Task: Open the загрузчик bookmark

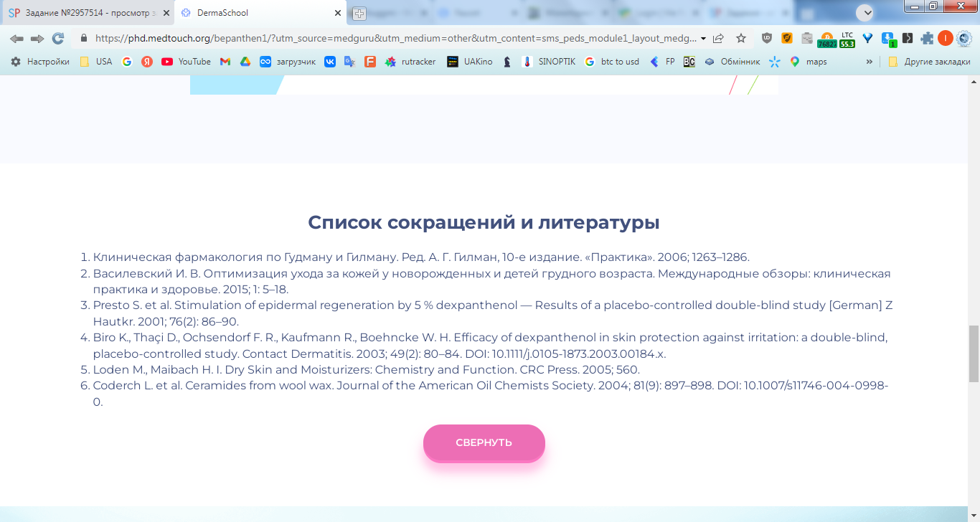Action: point(288,62)
